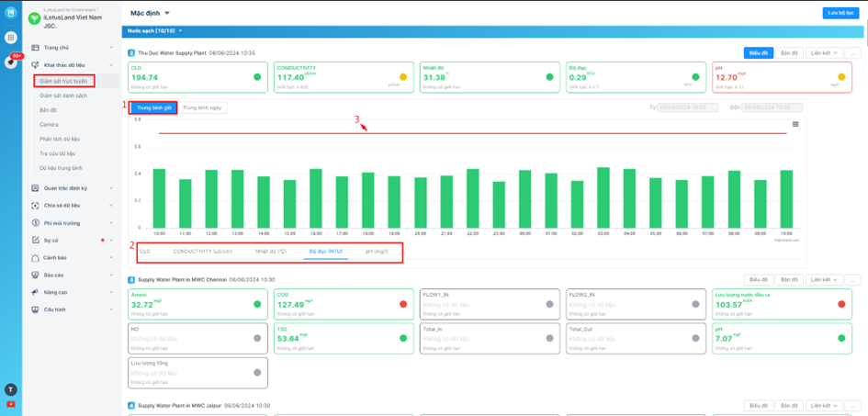Click the iLotusLand logo icon in the left rail
868x416 pixels.
tap(10, 13)
